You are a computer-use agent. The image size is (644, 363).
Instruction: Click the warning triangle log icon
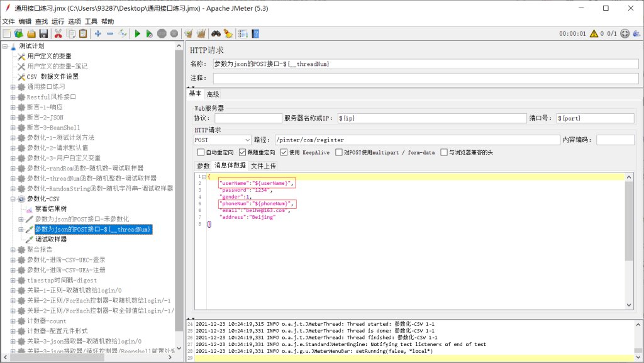(594, 34)
